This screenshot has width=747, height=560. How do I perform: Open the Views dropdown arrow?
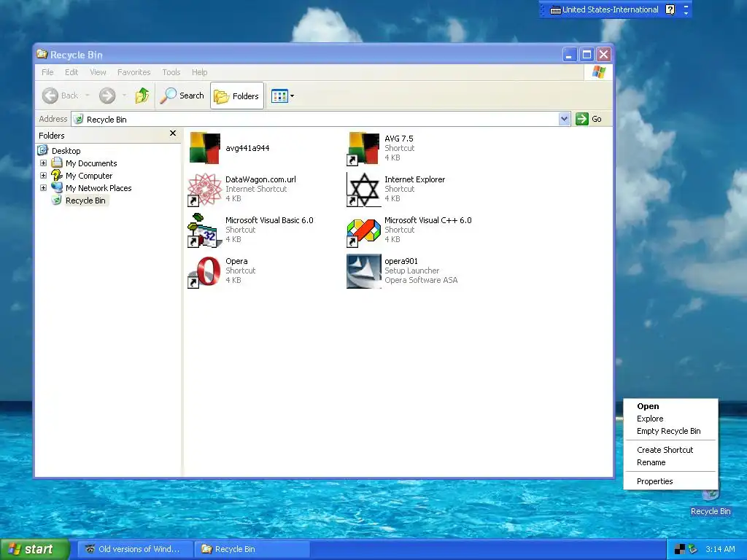[x=292, y=96]
